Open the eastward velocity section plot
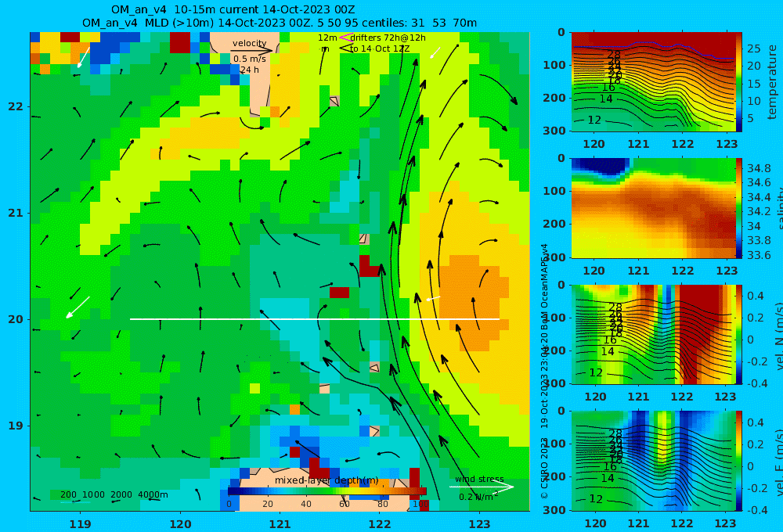783x532 pixels. click(x=653, y=461)
